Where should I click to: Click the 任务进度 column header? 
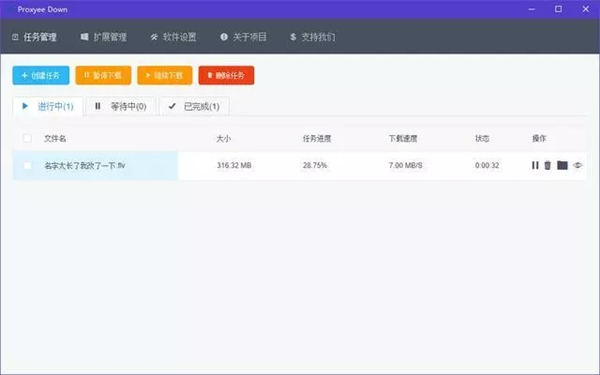pos(317,139)
